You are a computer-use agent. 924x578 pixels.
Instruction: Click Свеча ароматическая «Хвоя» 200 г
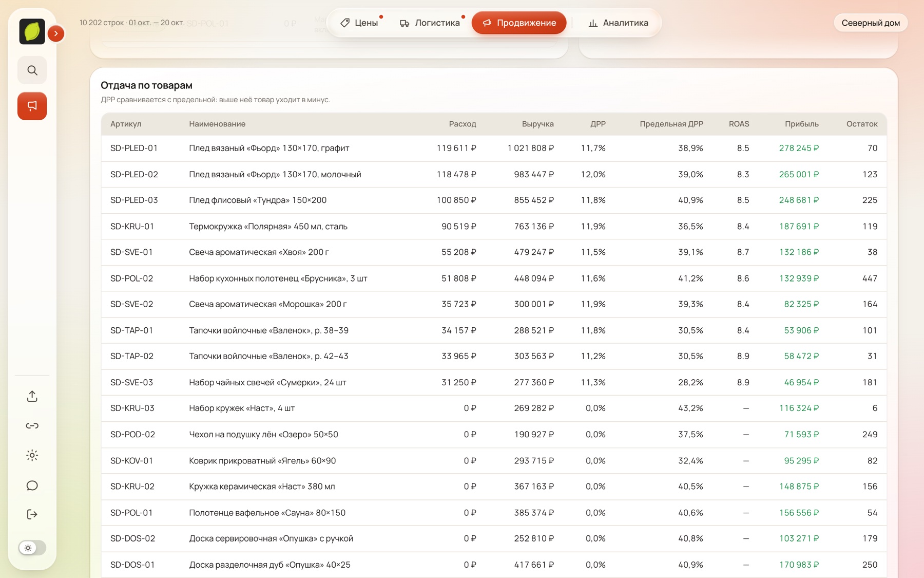point(259,252)
